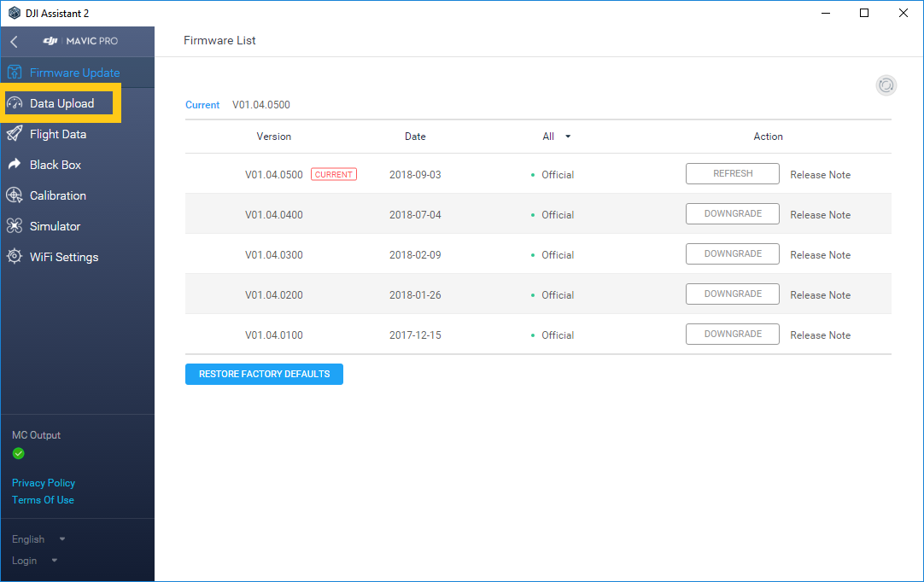Open Release Note for V01.04.0100

821,335
